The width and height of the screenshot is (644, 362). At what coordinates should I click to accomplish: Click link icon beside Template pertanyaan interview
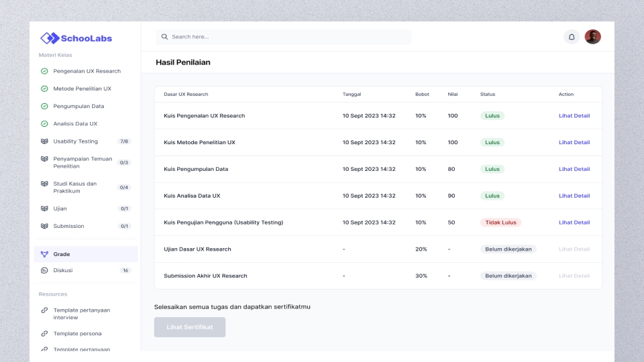coord(44,310)
